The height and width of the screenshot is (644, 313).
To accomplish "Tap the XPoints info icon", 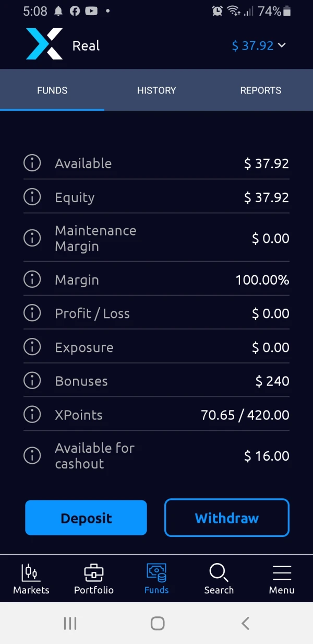I will click(32, 415).
